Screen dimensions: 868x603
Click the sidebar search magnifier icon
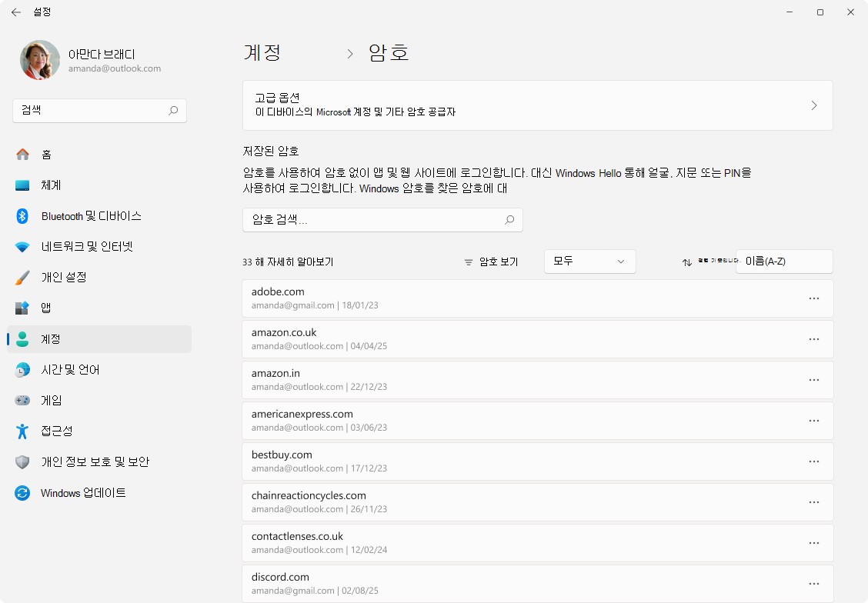coord(173,111)
